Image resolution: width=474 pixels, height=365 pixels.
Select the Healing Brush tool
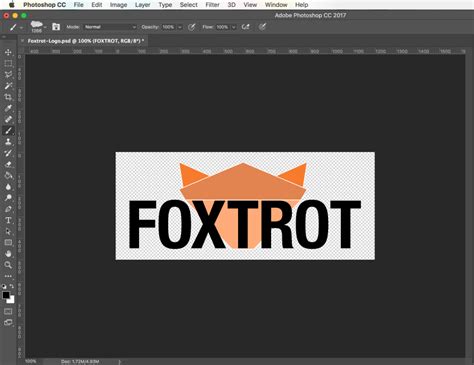tap(8, 119)
